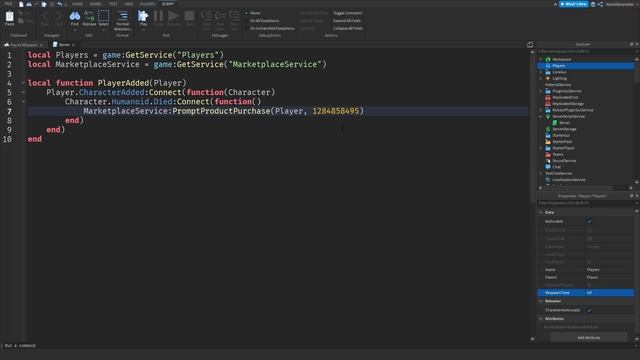Click the Workspace globe icon in Explorer
640x360 pixels.
[x=548, y=60]
